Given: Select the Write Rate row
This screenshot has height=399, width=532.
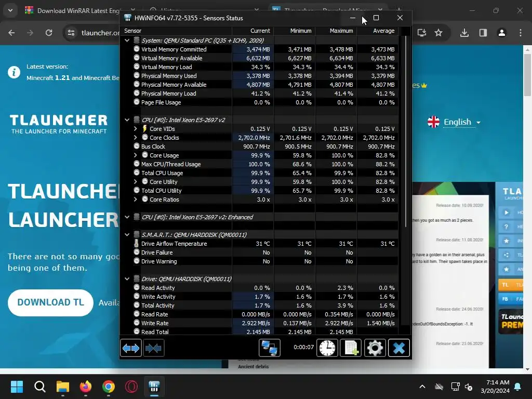Looking at the screenshot, I should pos(260,323).
